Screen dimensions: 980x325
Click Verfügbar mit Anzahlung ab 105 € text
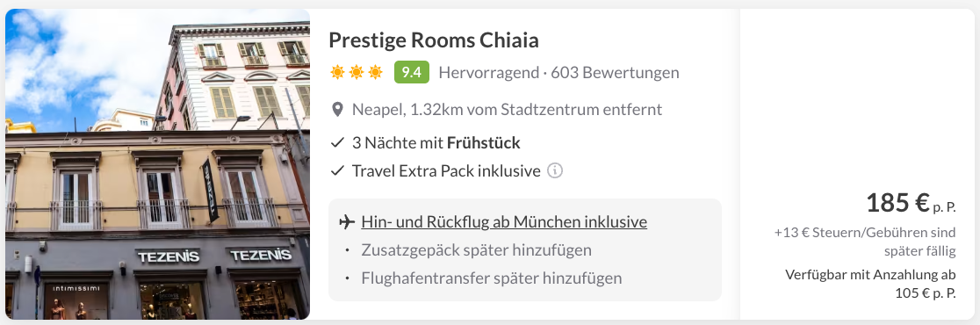click(x=870, y=284)
